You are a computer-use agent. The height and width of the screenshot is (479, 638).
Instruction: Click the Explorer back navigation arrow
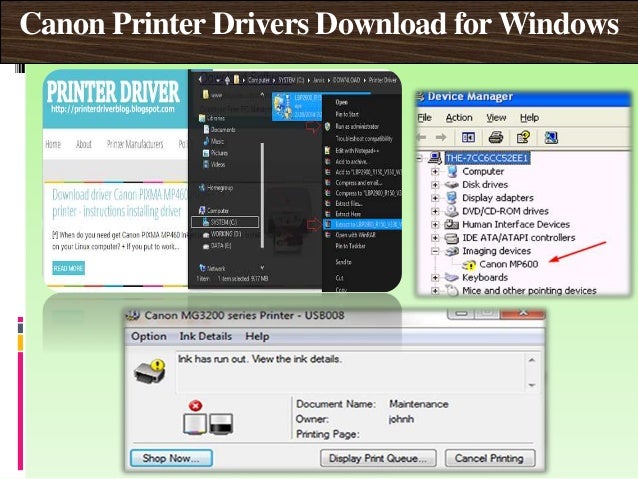(200, 80)
